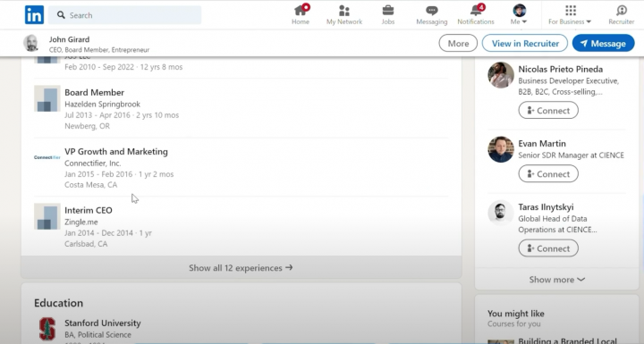Viewport: 644px width, 344px height.
Task: Click the More button
Action: click(458, 43)
